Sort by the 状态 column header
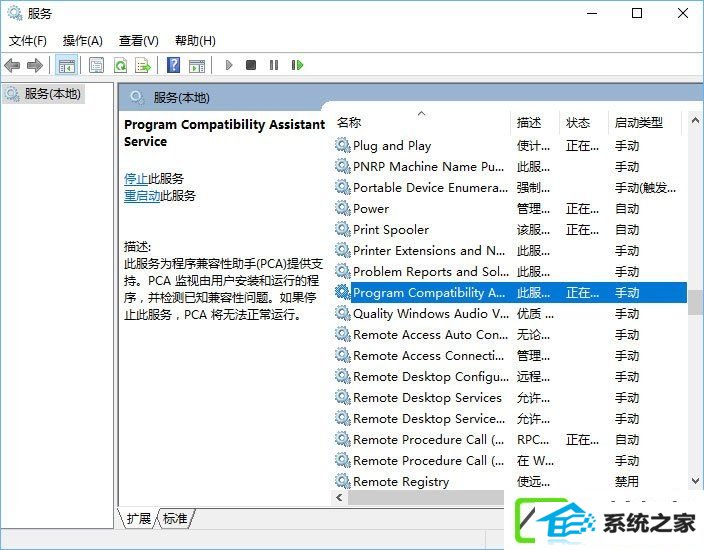Image resolution: width=704 pixels, height=550 pixels. 584,123
